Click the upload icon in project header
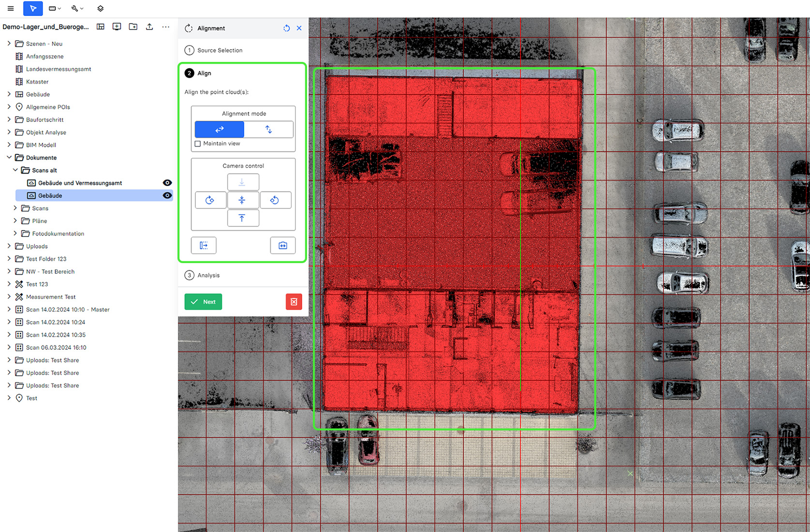The width and height of the screenshot is (810, 532). (x=149, y=27)
